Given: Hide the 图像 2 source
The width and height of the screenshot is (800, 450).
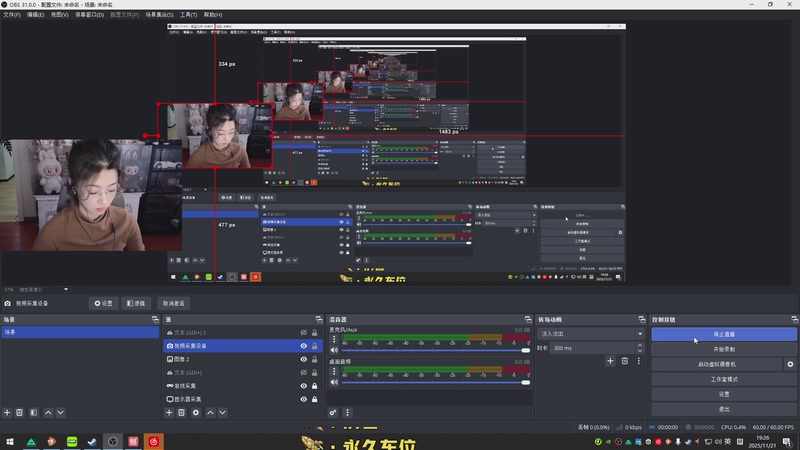Looking at the screenshot, I should tap(304, 359).
